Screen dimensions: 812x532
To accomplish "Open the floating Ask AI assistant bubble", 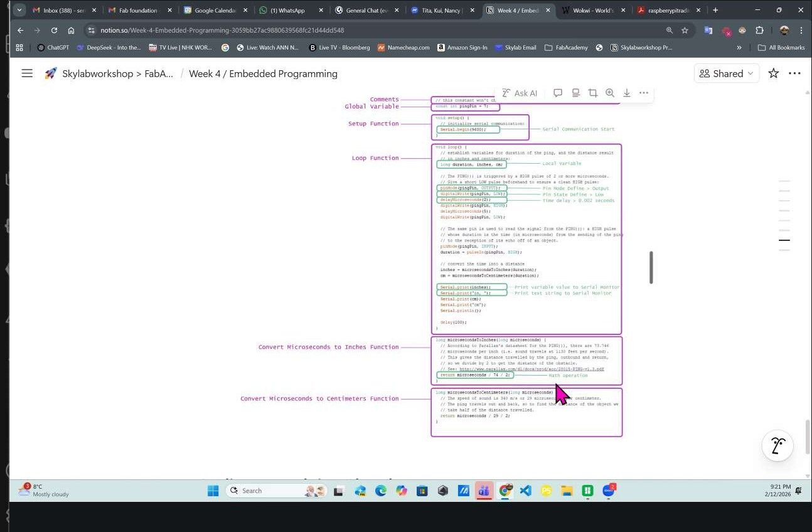I will pyautogui.click(x=777, y=445).
